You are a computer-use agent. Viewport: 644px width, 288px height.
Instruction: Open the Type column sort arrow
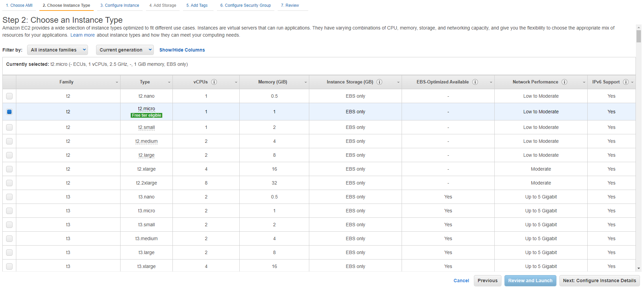pos(169,82)
